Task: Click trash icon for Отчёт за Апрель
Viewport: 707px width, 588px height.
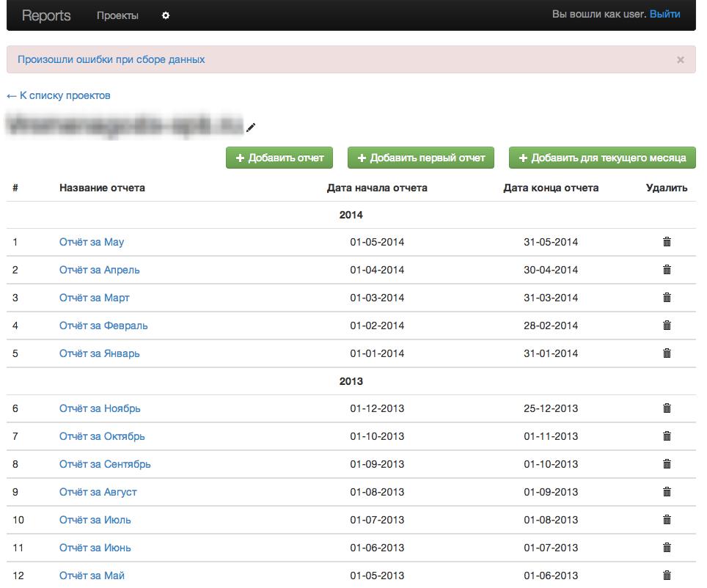Action: coord(667,270)
